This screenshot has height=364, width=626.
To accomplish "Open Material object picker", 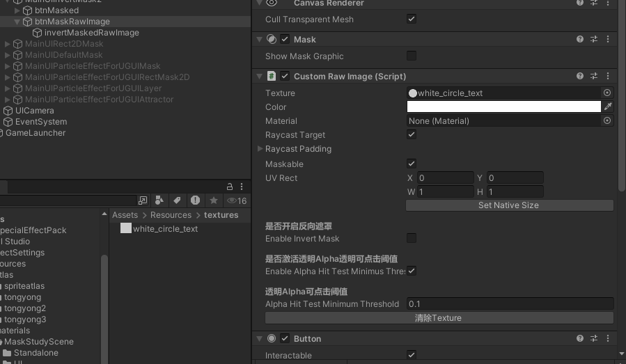I will click(607, 120).
